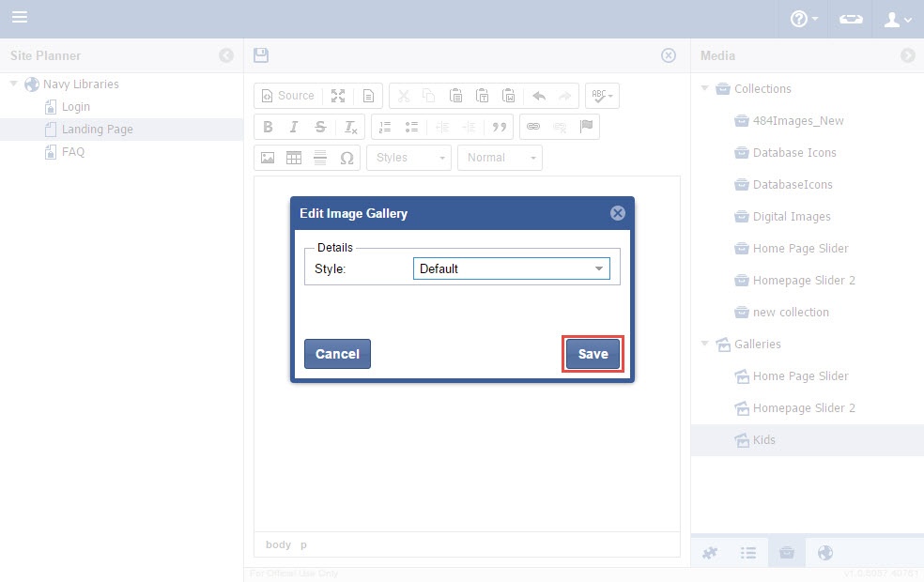Toggle bold formatting
This screenshot has width=924, height=582.
(268, 127)
